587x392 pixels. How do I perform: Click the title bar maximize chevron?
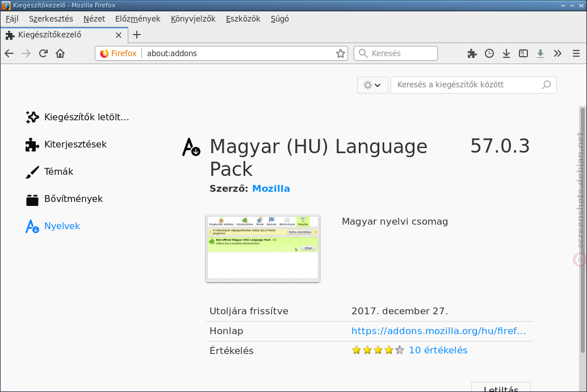(572, 6)
